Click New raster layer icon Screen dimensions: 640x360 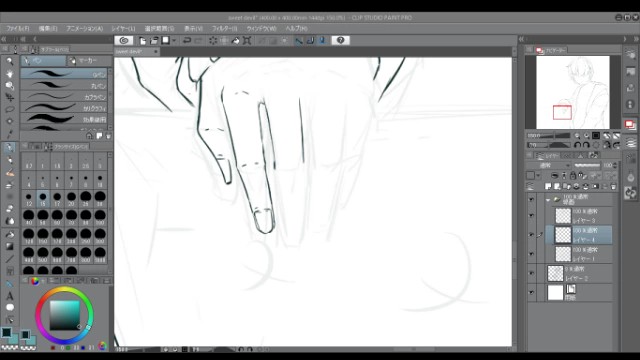pyautogui.click(x=548, y=187)
